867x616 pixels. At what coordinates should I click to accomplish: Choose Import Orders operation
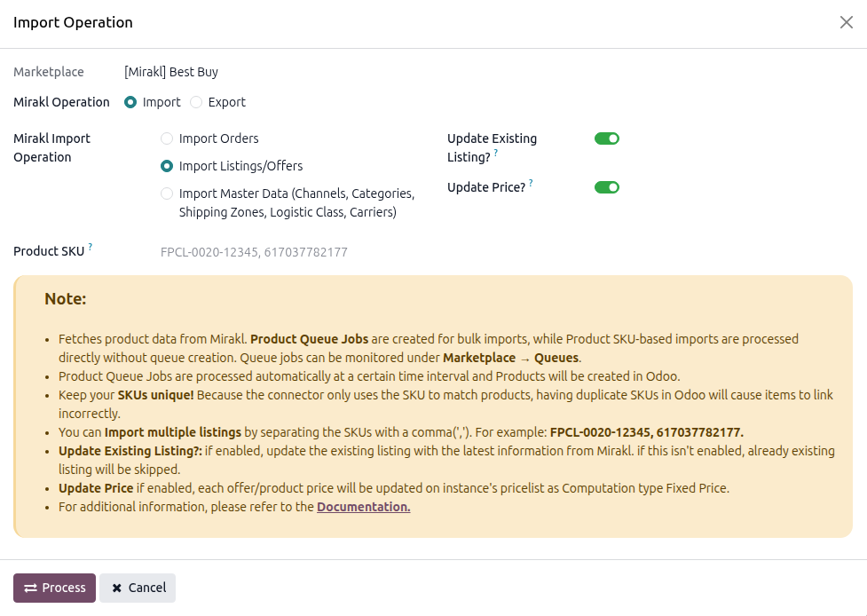[x=167, y=138]
